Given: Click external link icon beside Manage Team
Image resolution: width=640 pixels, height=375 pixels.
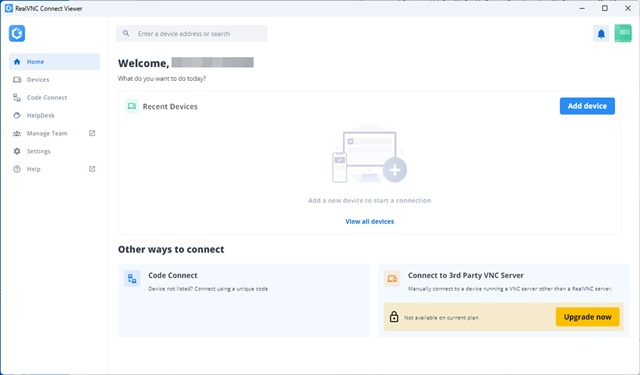Looking at the screenshot, I should click(92, 133).
